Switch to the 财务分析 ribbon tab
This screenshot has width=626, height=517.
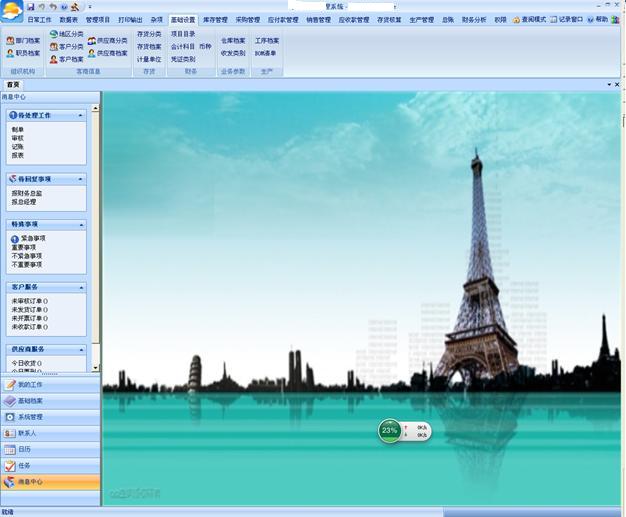click(474, 20)
